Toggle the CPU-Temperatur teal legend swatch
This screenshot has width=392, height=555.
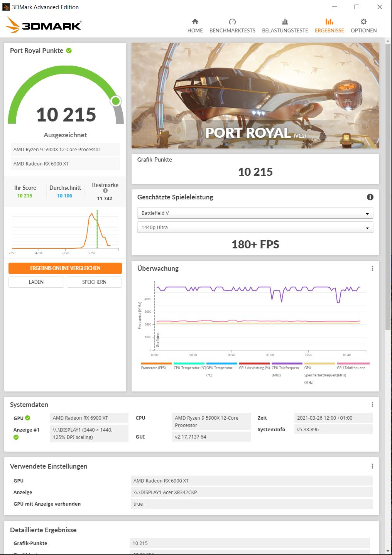189,363
